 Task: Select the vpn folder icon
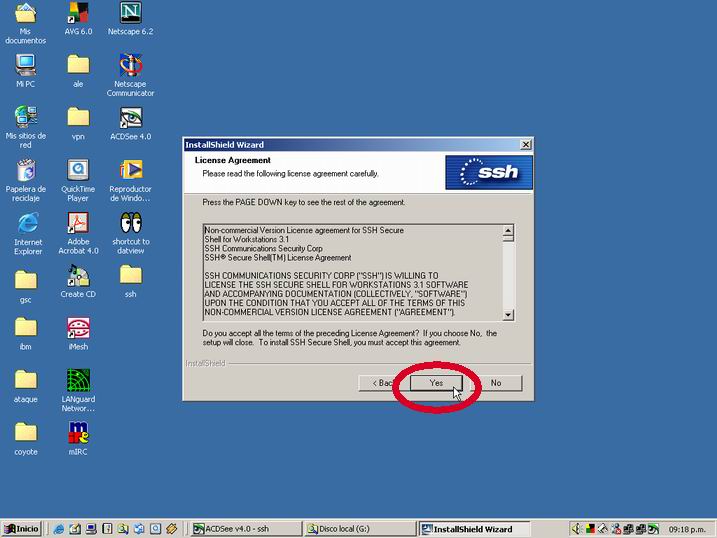[78, 123]
